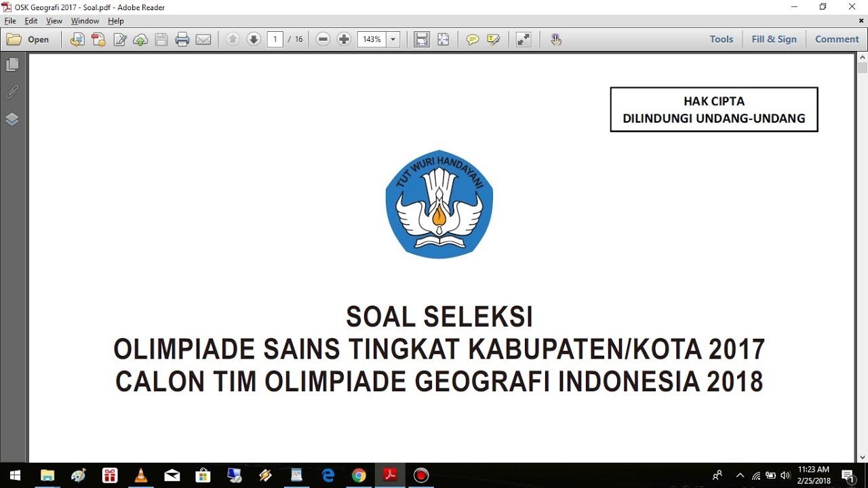
Task: Click the vertical scrollbar thumb
Action: 863,68
